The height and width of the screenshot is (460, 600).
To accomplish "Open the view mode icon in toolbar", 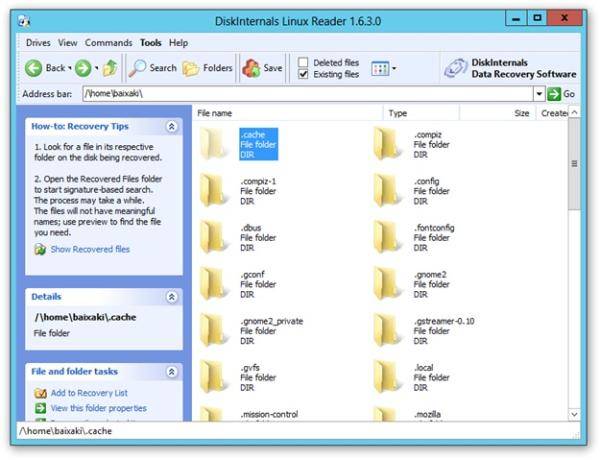I will tap(380, 69).
